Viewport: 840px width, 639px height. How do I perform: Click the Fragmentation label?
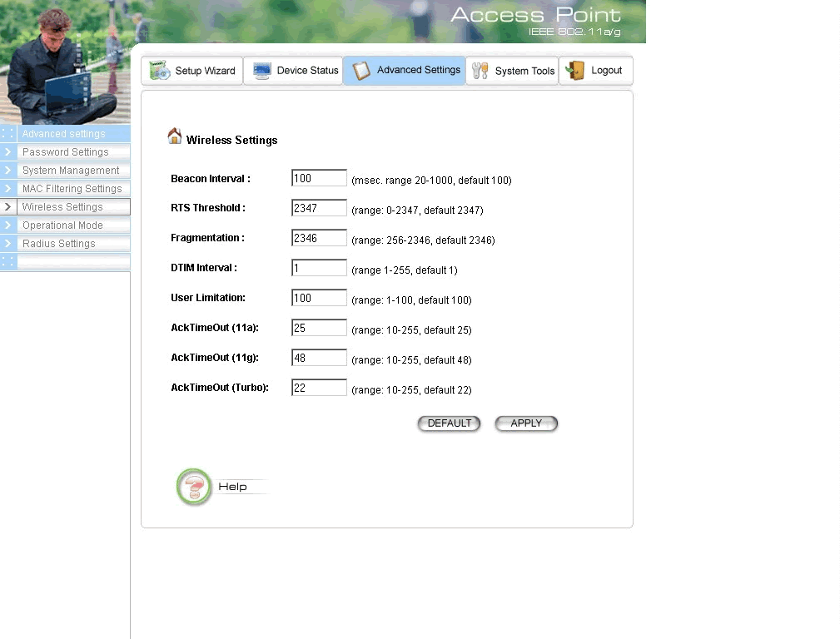pyautogui.click(x=207, y=238)
